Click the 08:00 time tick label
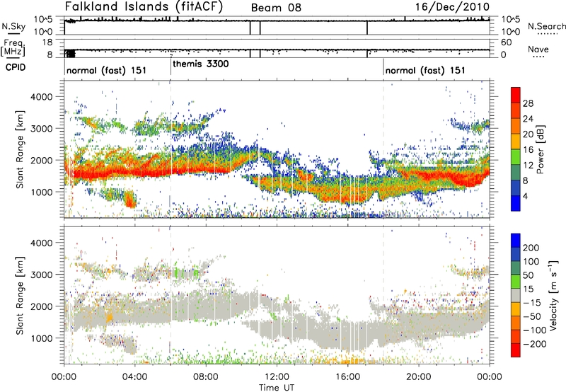566x392 pixels. point(206,377)
